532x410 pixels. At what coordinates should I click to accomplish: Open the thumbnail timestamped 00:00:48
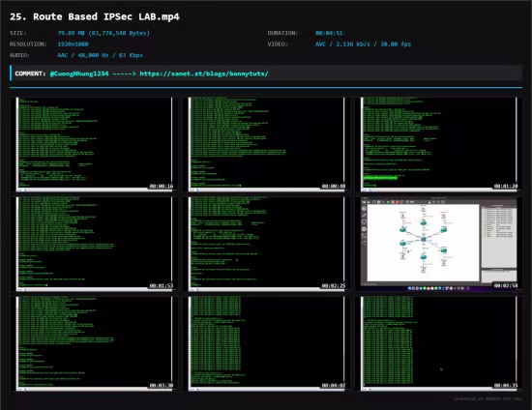266,144
